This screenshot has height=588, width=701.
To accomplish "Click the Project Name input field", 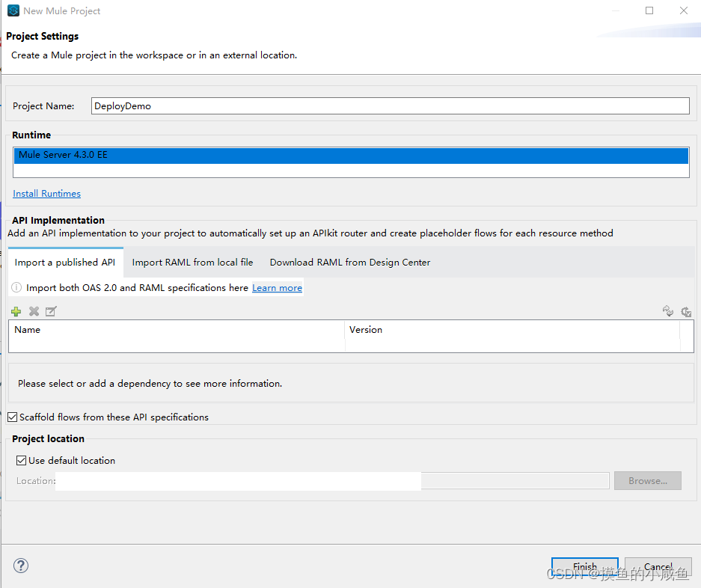I will click(391, 106).
